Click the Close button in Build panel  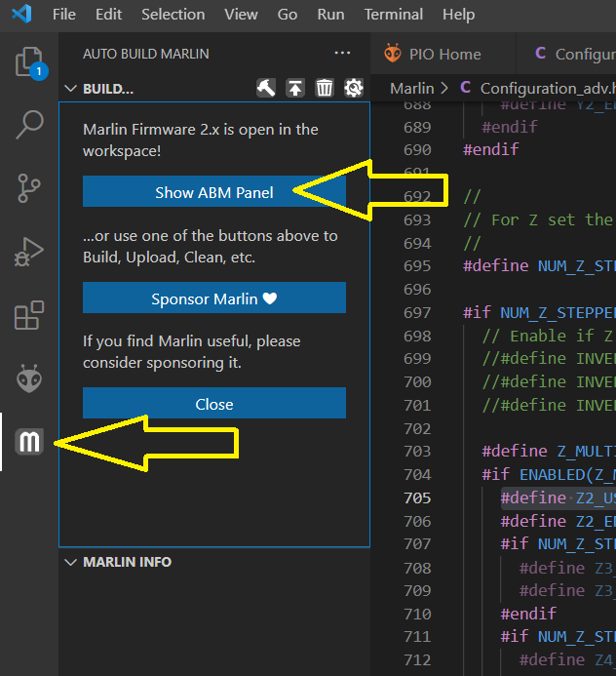pyautogui.click(x=214, y=403)
